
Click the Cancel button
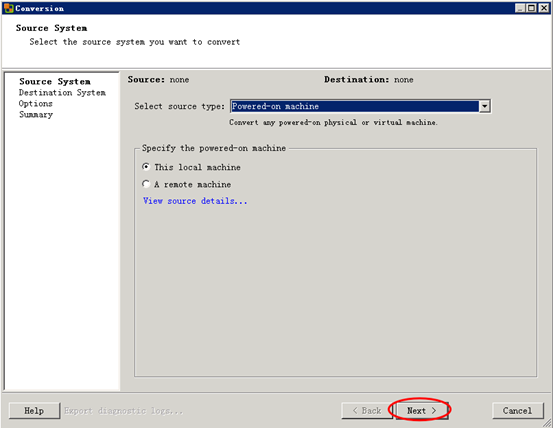pos(517,411)
